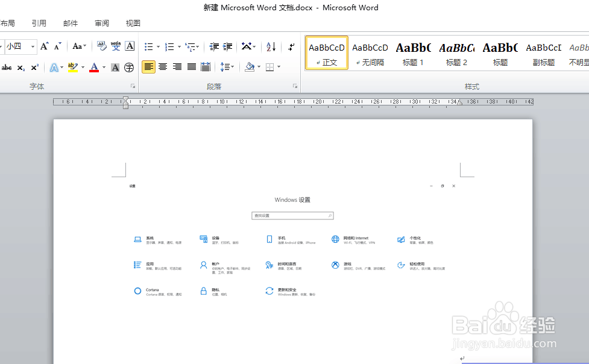
Task: Apply the 副标题 style
Action: [544, 53]
